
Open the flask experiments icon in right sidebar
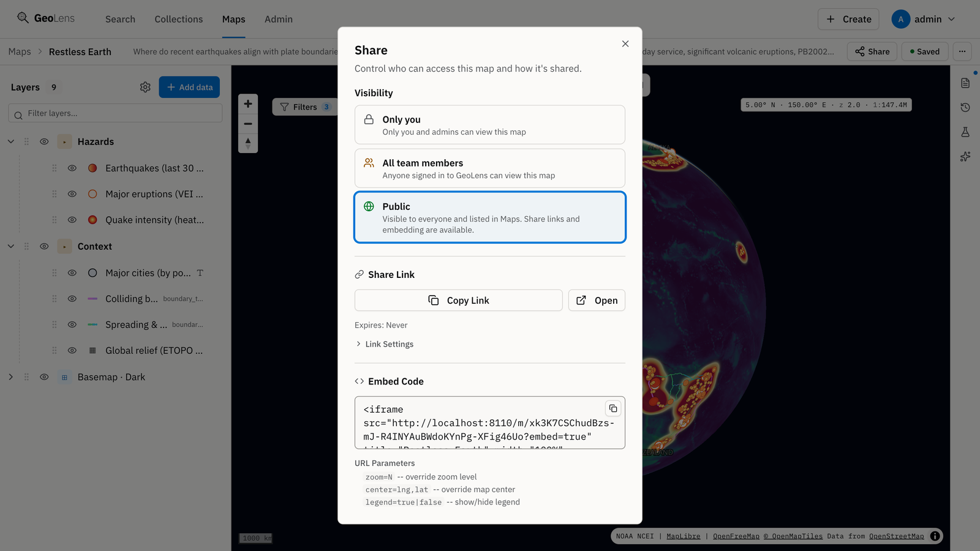click(x=965, y=132)
